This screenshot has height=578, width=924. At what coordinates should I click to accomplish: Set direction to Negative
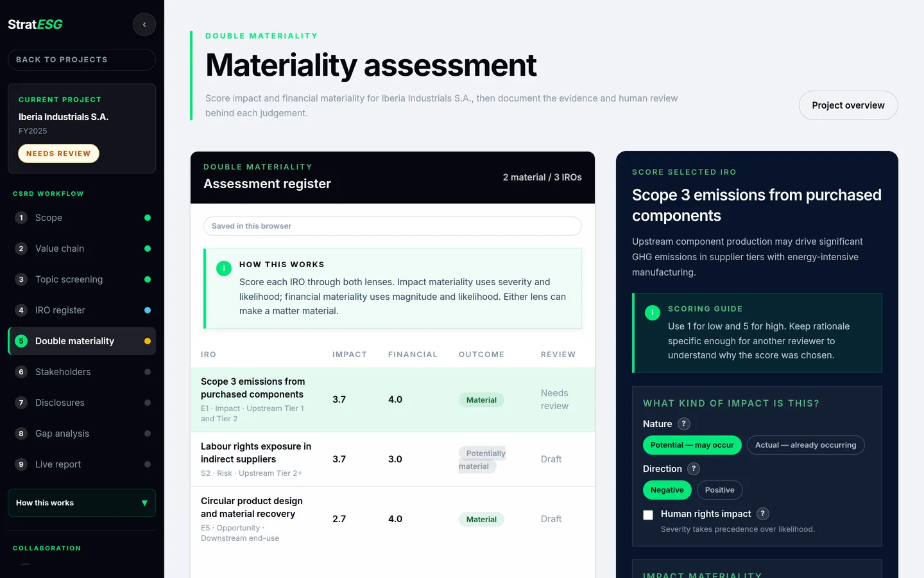point(667,490)
